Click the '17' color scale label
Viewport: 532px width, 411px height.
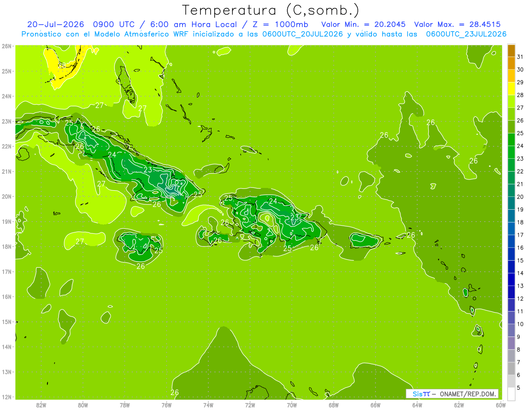[x=520, y=235]
